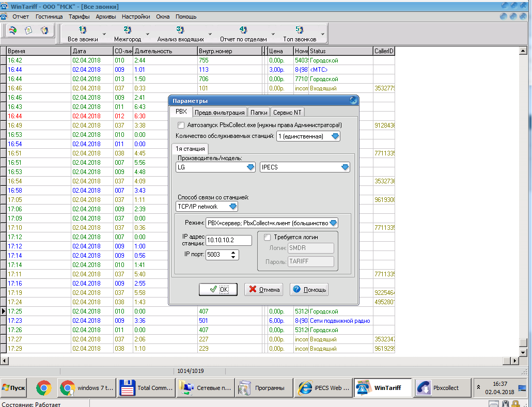Screen dimensions: 532x407
Task: Open the 'Все звонки' report toolbar button
Action: (83, 34)
